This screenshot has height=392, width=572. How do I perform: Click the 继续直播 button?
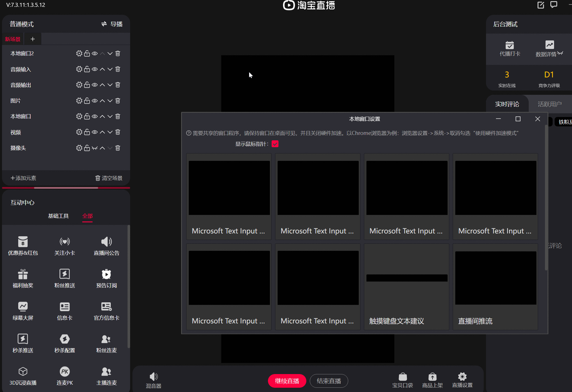coord(287,381)
